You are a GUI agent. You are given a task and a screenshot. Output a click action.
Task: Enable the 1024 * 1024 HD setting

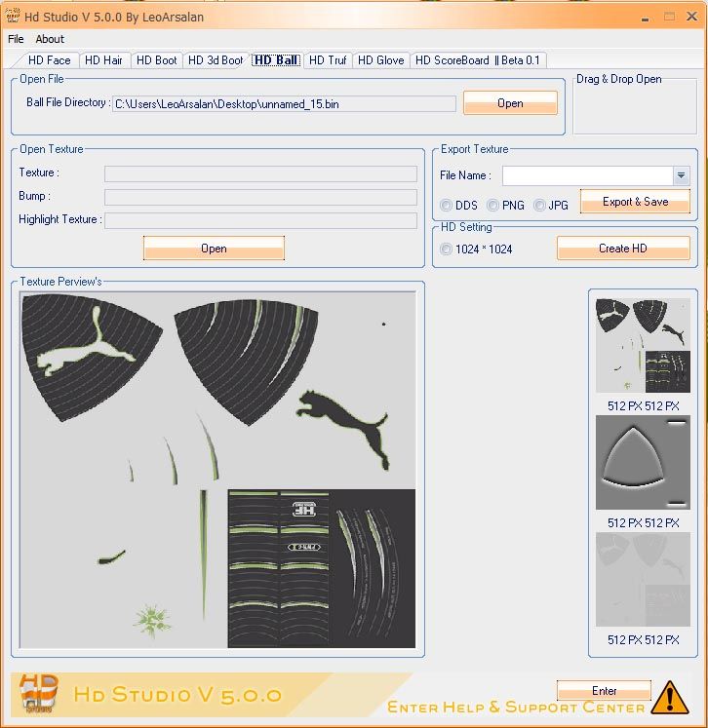pyautogui.click(x=447, y=249)
